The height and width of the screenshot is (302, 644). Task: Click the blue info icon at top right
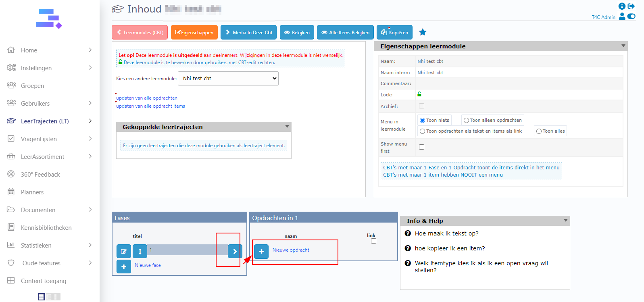[622, 6]
